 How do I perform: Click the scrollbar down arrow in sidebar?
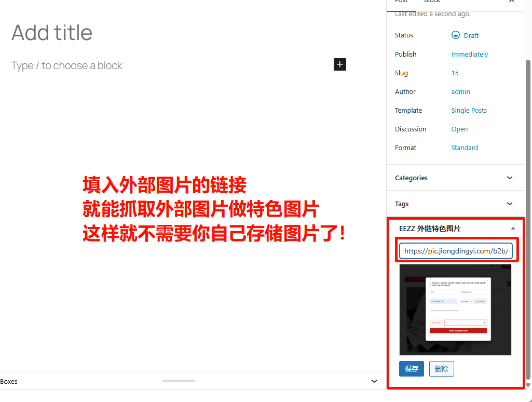[x=528, y=385]
